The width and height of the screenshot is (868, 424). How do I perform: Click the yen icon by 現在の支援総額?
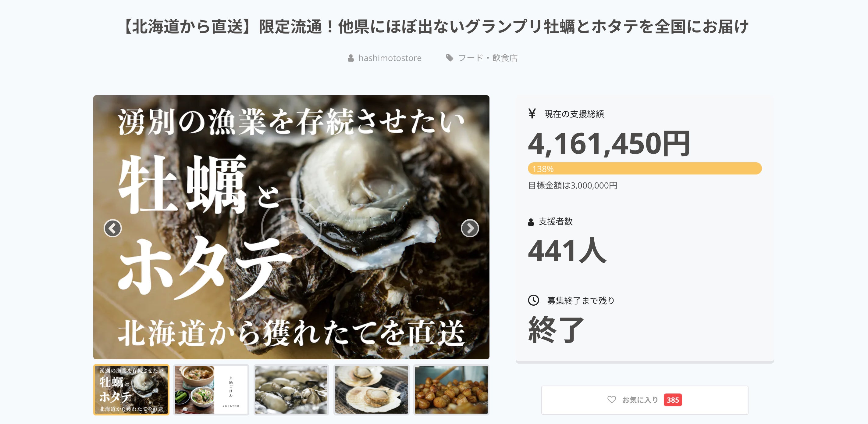532,114
